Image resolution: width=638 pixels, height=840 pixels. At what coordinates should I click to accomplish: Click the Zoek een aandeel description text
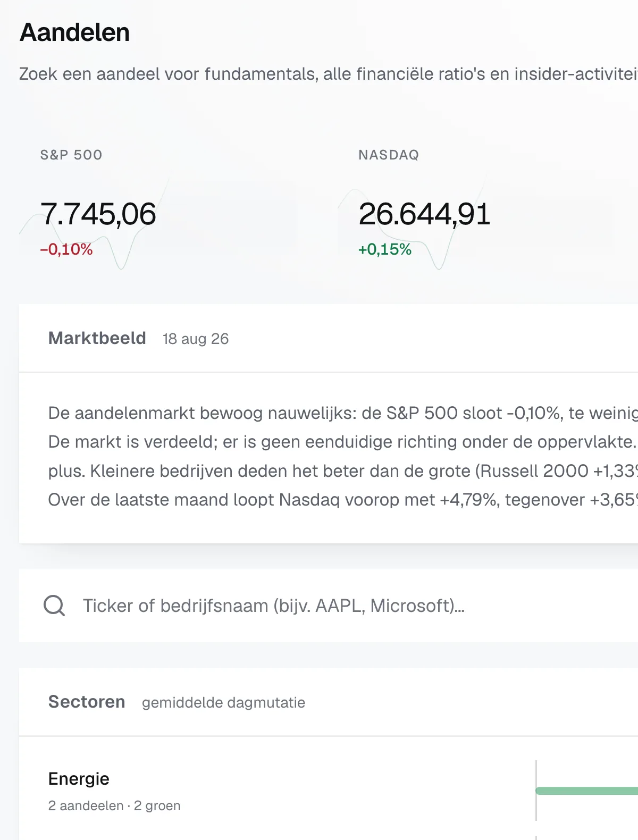(329, 74)
